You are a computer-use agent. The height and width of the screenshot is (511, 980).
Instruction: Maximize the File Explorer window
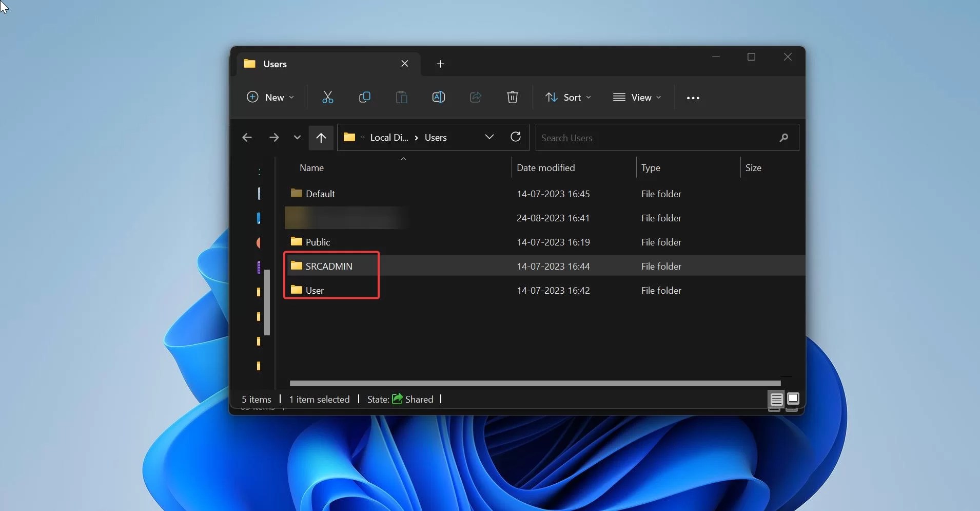click(x=752, y=56)
